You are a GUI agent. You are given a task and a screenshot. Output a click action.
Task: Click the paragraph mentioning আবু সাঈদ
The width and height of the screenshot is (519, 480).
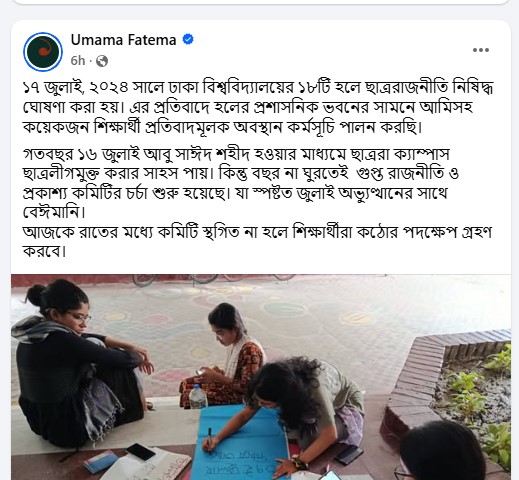click(x=241, y=183)
